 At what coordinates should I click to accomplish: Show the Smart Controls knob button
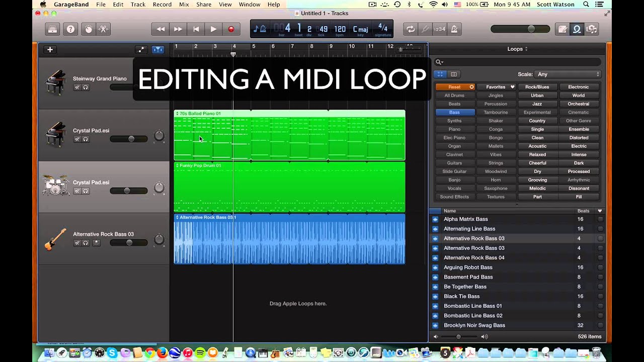pyautogui.click(x=88, y=29)
